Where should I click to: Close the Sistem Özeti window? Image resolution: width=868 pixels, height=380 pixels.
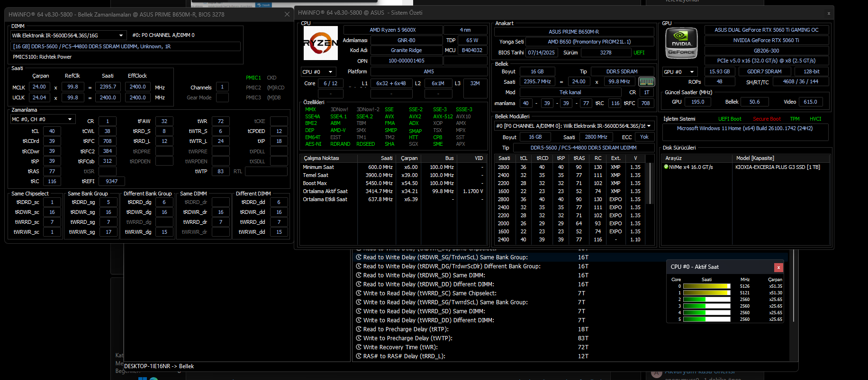point(829,13)
